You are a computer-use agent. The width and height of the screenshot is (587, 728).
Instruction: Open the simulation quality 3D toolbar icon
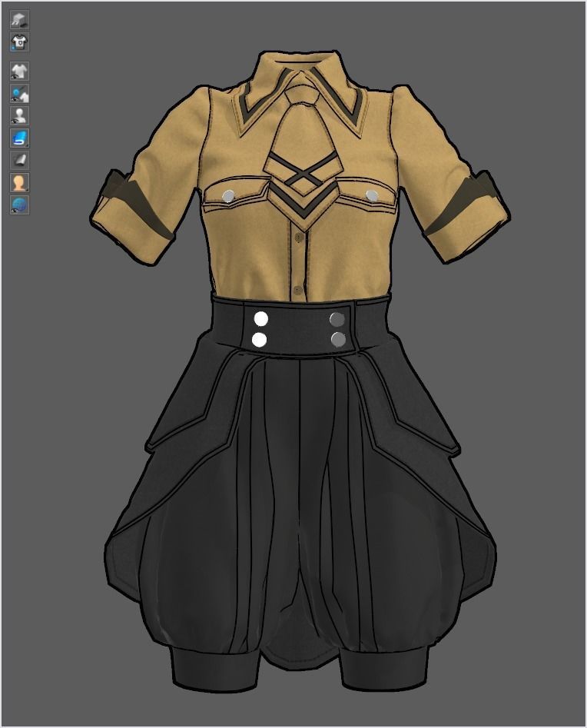tap(19, 19)
